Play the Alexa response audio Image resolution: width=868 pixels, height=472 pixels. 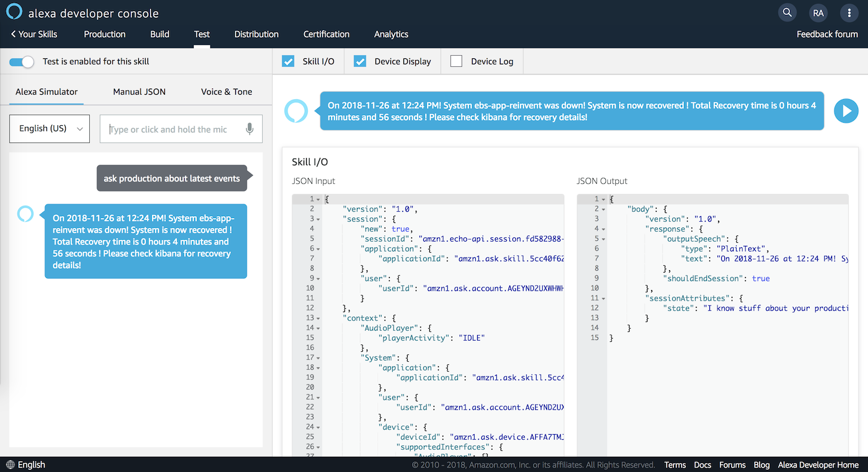click(846, 111)
